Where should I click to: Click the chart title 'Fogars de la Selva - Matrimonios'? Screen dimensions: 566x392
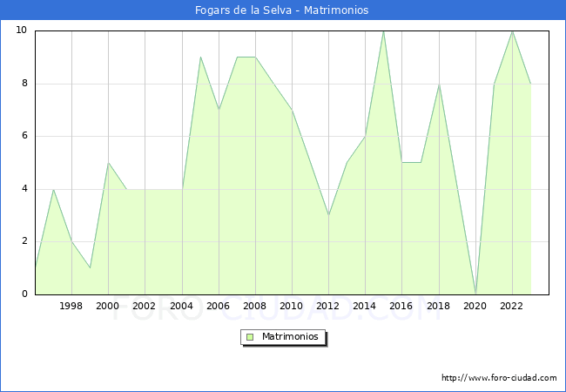[x=281, y=10]
